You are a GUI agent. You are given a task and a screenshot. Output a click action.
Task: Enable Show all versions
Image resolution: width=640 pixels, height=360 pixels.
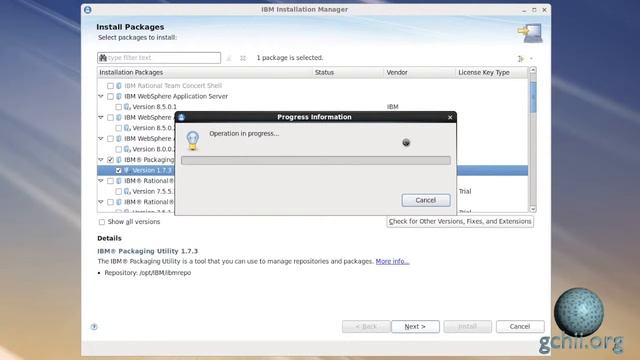(102, 222)
